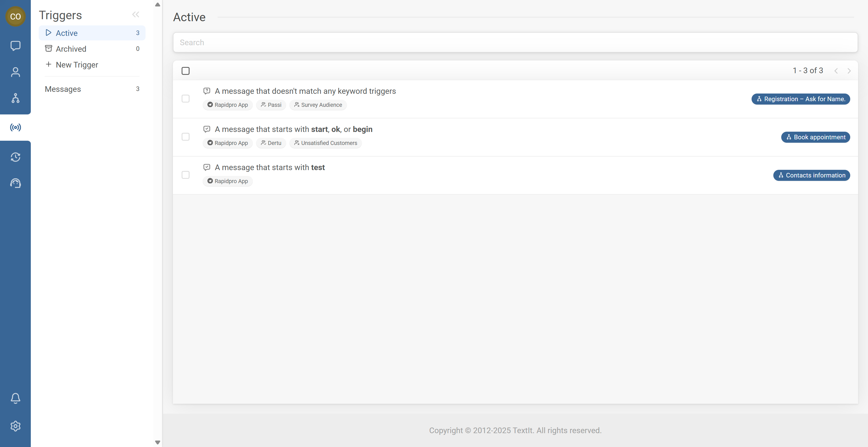868x447 pixels.
Task: Select the checkbox for the 'test' keyword trigger
Action: click(186, 175)
